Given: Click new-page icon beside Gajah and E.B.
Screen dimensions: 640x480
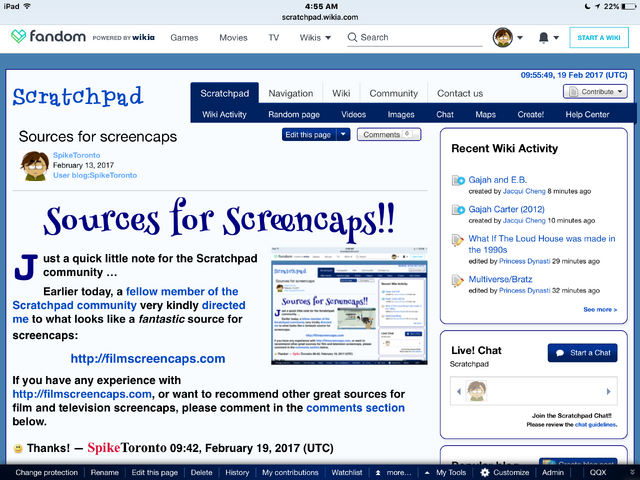Looking at the screenshot, I should tap(458, 180).
